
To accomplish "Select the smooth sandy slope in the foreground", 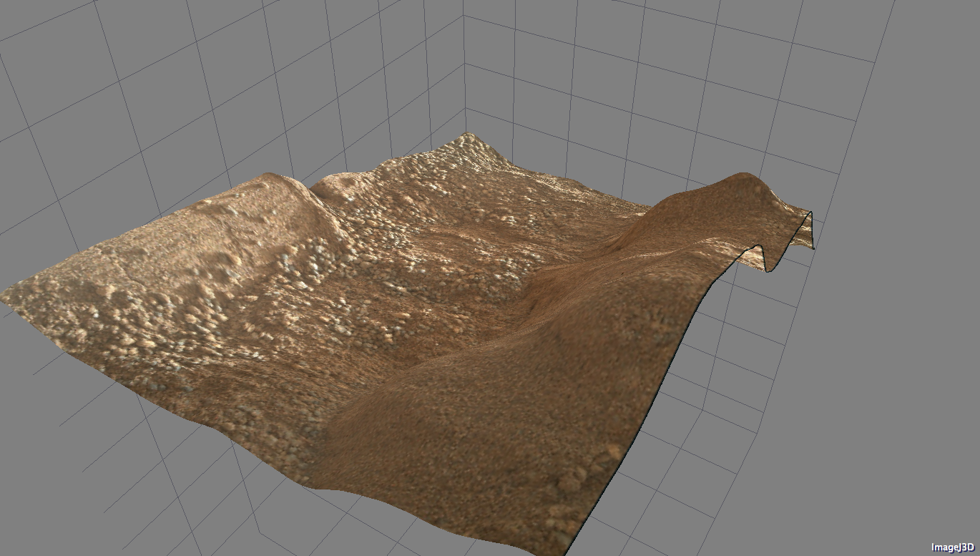I will tap(486, 429).
